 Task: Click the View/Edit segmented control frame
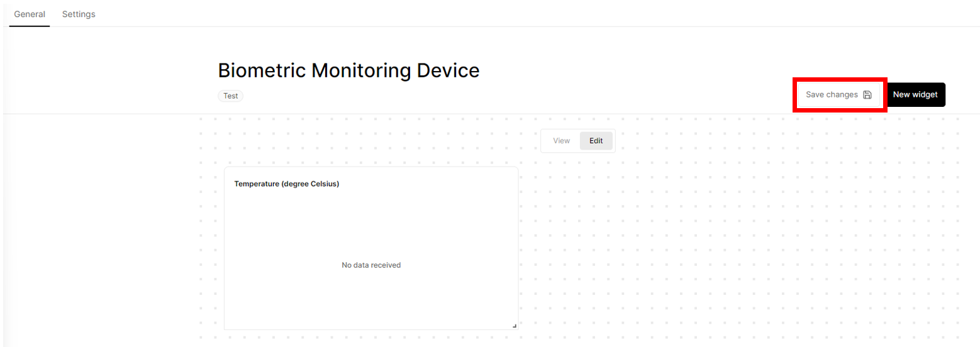[578, 141]
